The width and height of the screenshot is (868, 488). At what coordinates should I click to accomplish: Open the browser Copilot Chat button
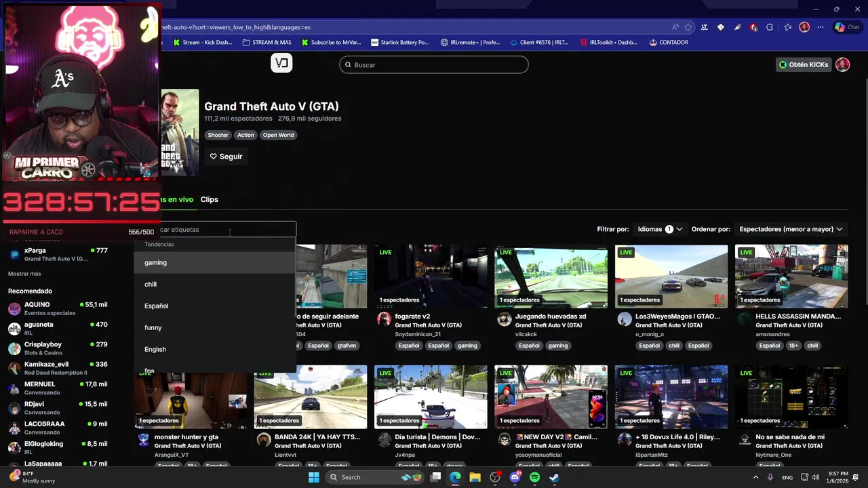coord(848,27)
